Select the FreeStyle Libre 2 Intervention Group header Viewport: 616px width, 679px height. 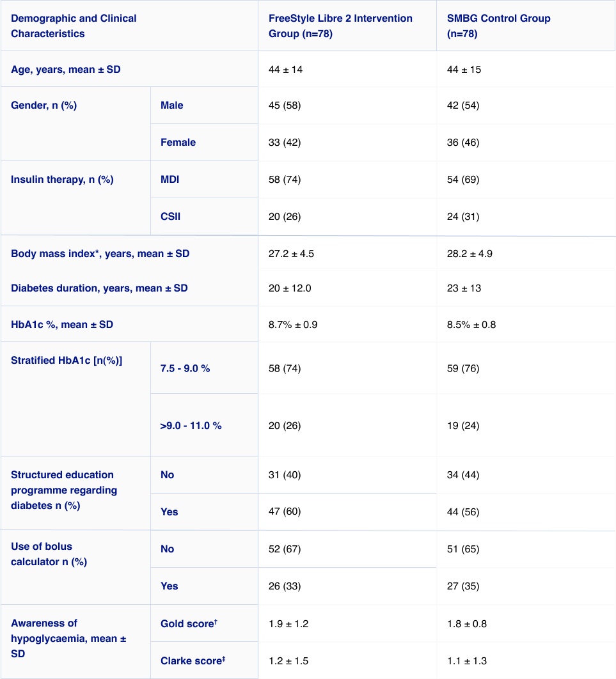(x=340, y=26)
